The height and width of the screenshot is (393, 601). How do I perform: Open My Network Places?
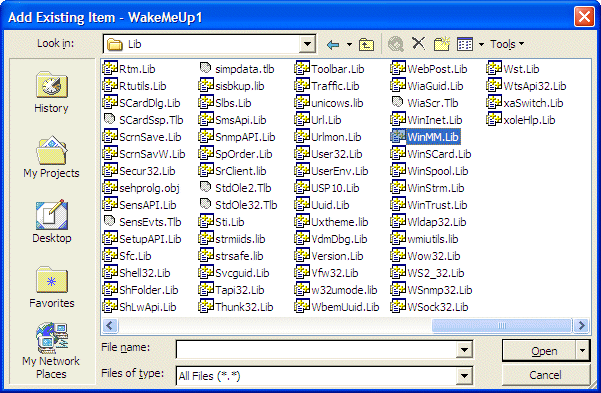51,351
